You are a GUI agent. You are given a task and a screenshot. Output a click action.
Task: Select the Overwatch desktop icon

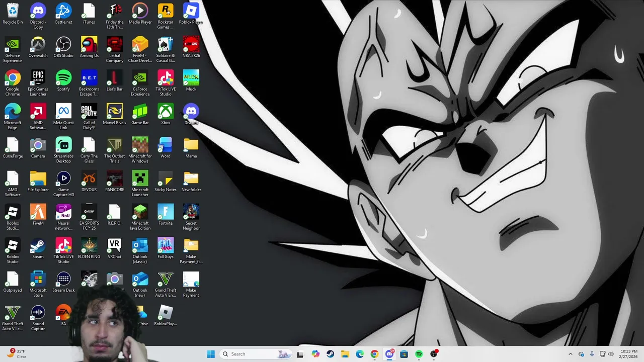(38, 48)
